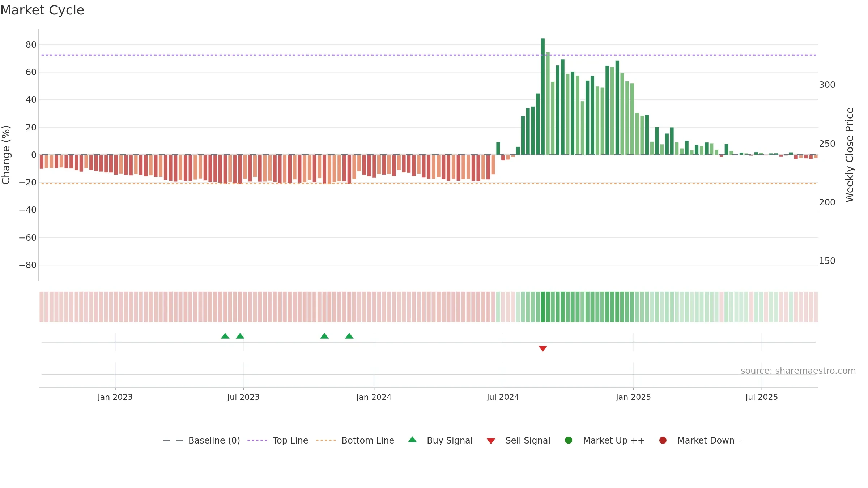Image resolution: width=868 pixels, height=488 pixels.
Task: Select the last buy signal triangle before Jan 2024
Action: click(x=349, y=336)
